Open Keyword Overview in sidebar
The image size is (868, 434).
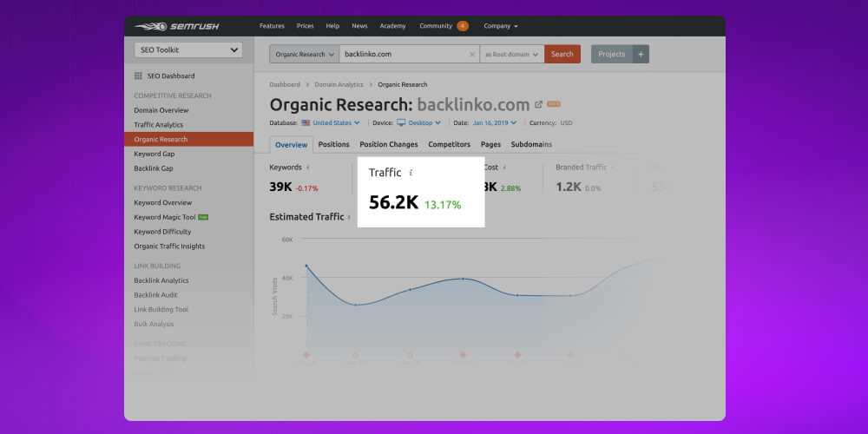163,202
